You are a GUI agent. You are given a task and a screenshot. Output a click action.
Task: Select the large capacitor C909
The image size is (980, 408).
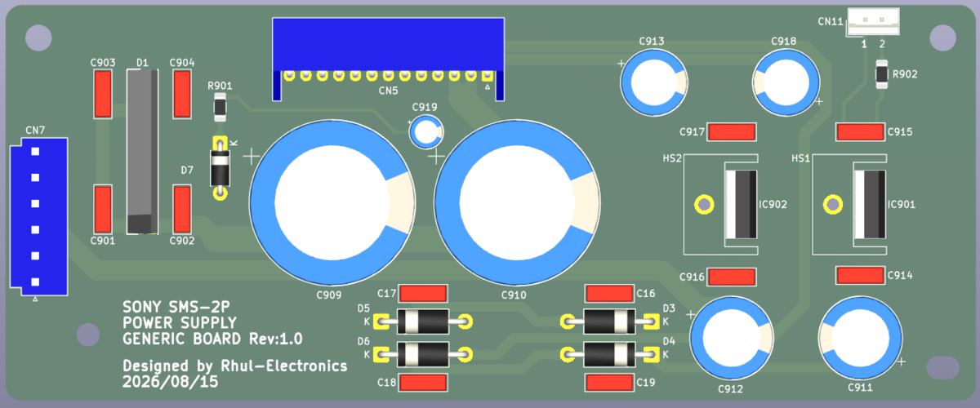coord(333,202)
